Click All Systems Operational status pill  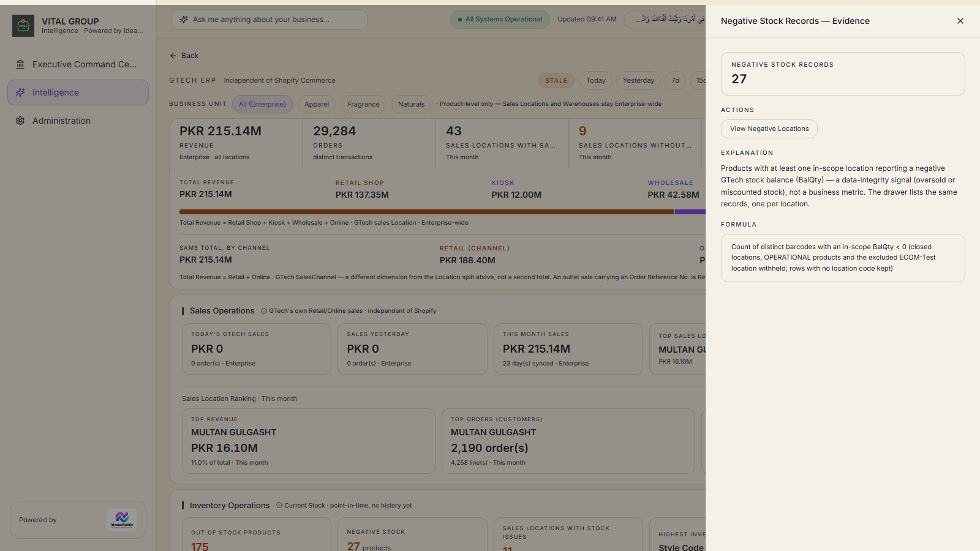click(x=500, y=20)
